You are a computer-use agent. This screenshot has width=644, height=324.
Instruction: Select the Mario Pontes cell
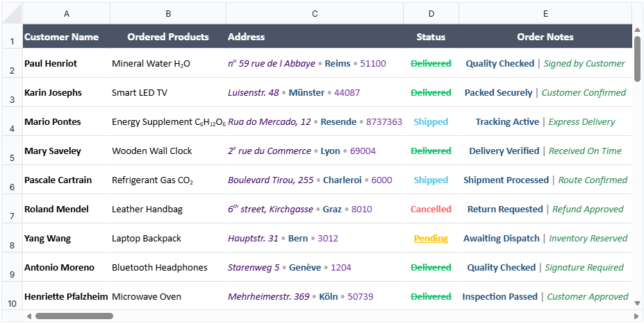pyautogui.click(x=67, y=121)
